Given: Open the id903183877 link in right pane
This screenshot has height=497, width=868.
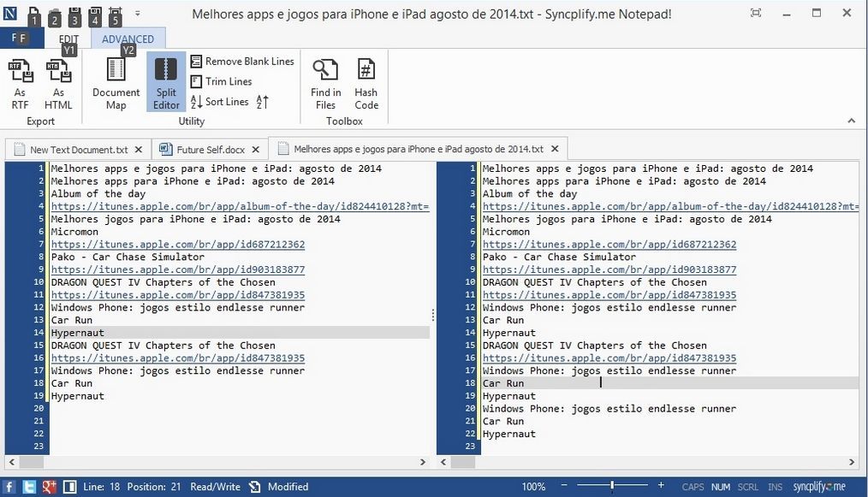Looking at the screenshot, I should [x=609, y=269].
